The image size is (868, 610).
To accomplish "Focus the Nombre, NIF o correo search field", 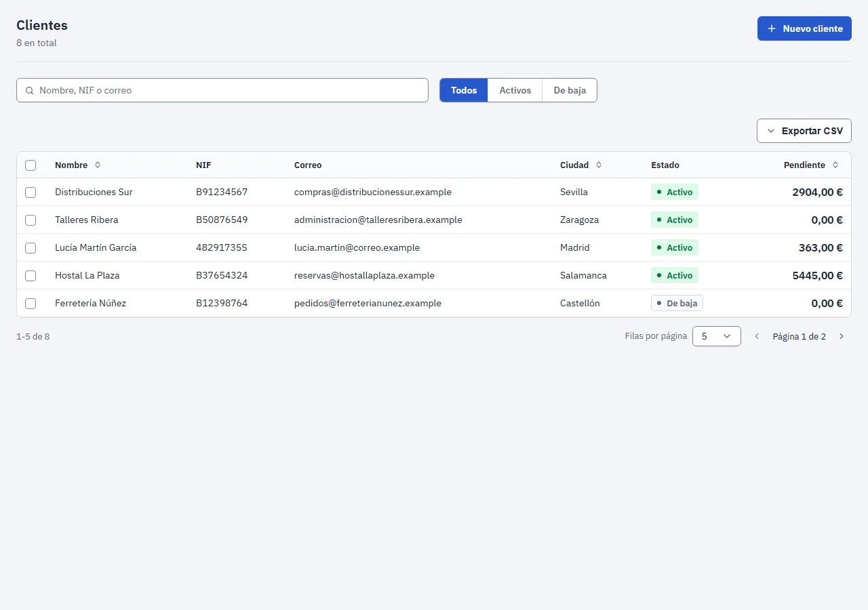I will (x=222, y=90).
